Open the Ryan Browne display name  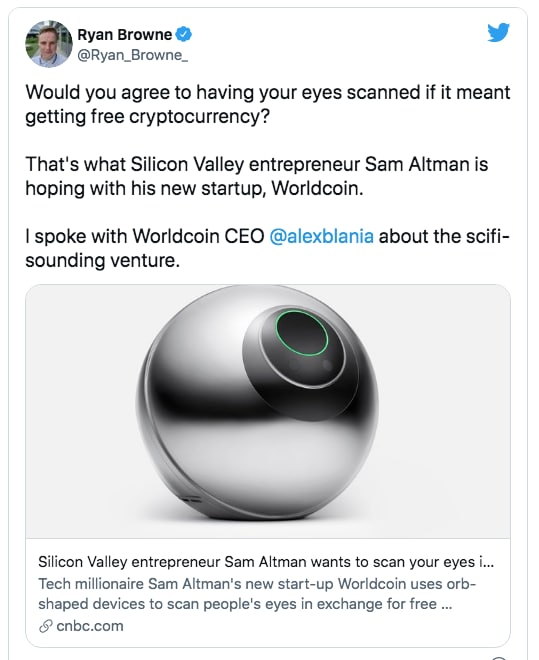[x=125, y=35]
